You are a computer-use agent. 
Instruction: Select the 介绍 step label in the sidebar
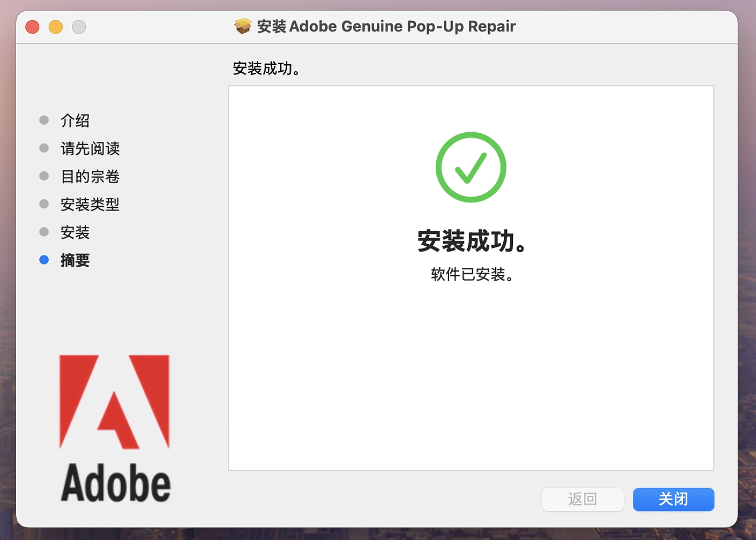[x=75, y=120]
